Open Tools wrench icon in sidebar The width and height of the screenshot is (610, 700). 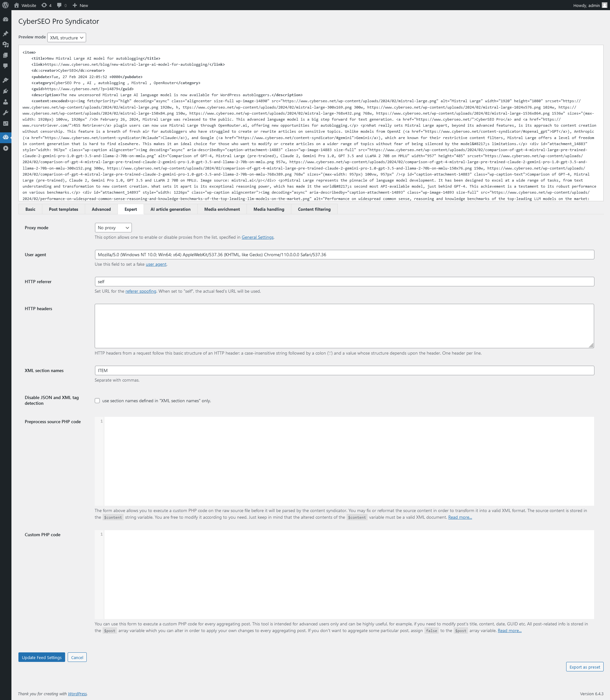coord(5,113)
